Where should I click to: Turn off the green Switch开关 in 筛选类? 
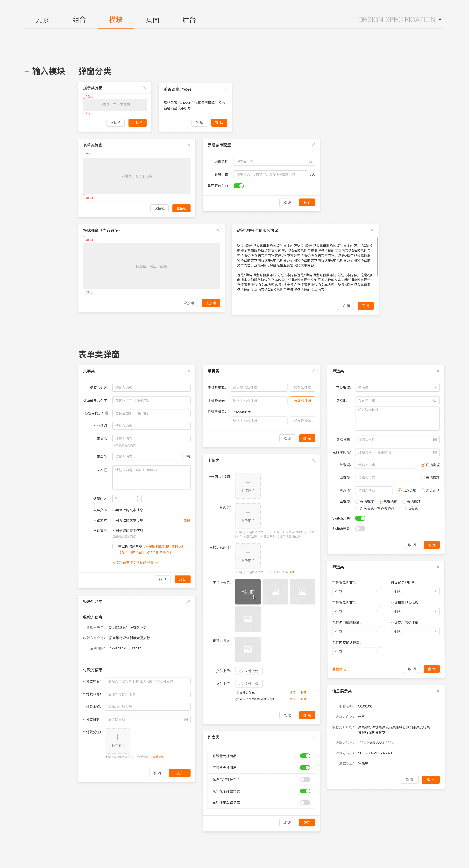360,518
